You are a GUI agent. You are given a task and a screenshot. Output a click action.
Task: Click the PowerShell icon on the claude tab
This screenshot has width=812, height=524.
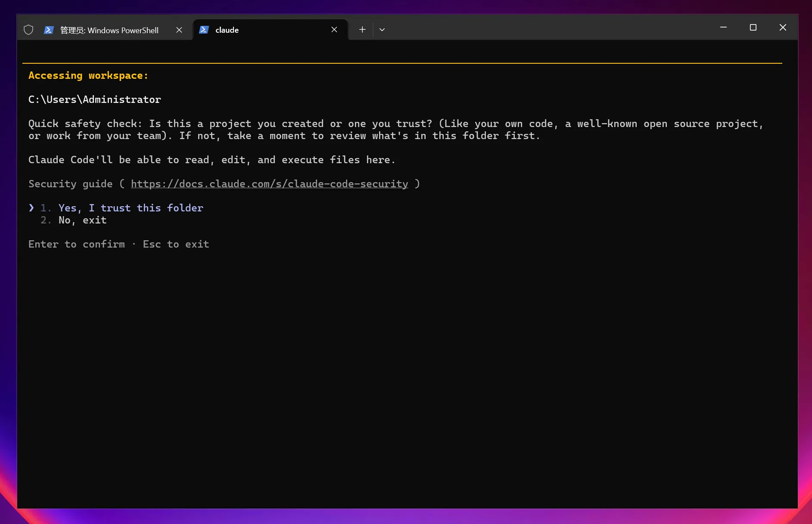pos(204,30)
